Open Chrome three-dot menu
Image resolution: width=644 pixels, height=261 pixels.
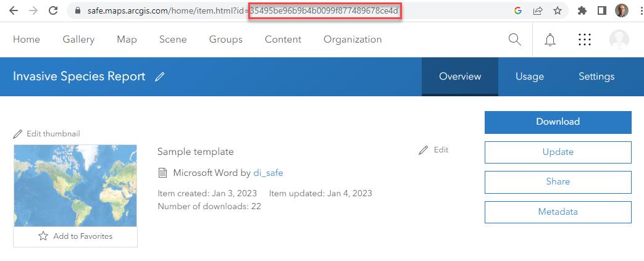[x=641, y=11]
